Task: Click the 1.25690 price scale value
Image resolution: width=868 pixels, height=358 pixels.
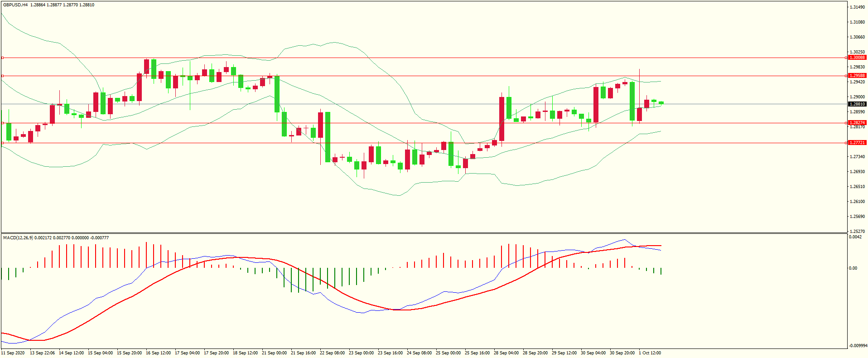Action: (x=857, y=217)
